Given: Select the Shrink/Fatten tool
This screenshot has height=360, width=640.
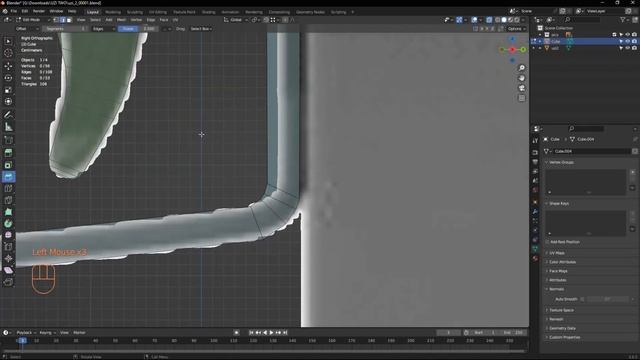Looking at the screenshot, I should pos(8,259).
